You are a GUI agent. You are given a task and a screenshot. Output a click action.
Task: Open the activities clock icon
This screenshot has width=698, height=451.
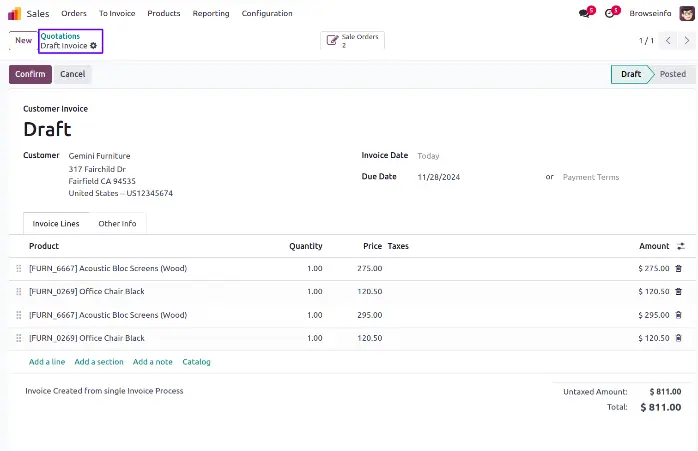610,14
